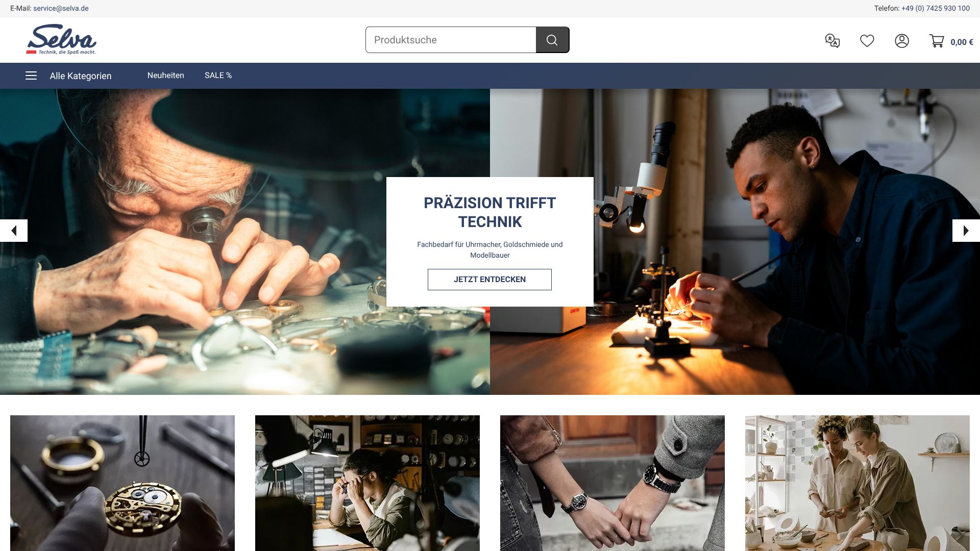Click the JETZT ENTDECKEN button
Viewport: 980px width, 551px height.
(489, 280)
